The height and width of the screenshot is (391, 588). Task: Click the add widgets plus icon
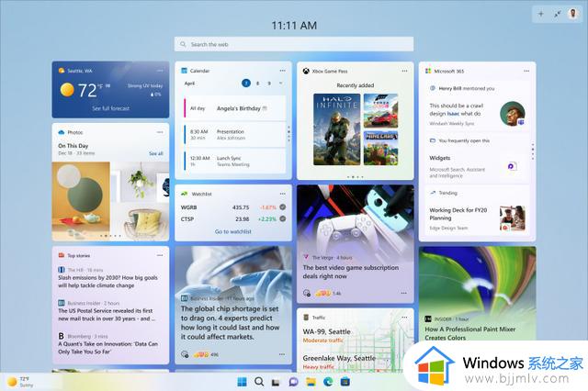coord(541,15)
